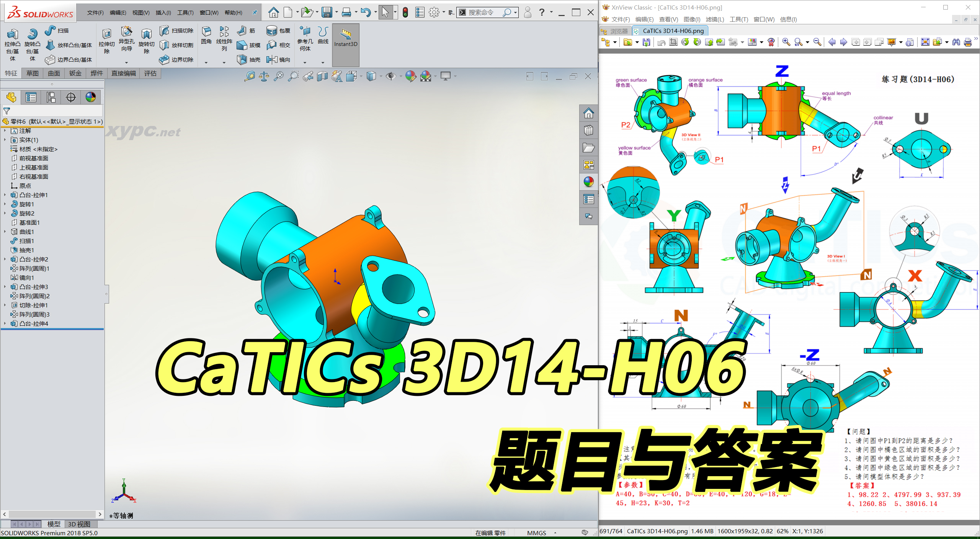Open XnView 滤镜(L) menu
Viewport: 980px width, 539px height.
[x=715, y=20]
